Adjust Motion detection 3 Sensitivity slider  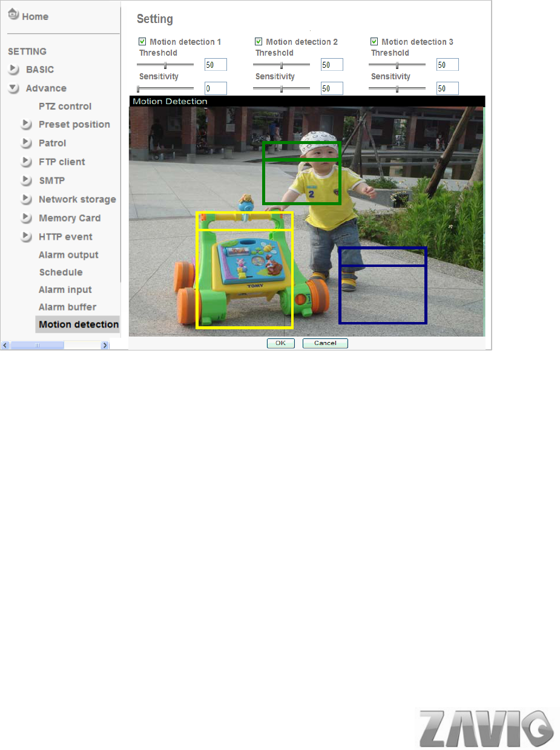click(x=397, y=88)
